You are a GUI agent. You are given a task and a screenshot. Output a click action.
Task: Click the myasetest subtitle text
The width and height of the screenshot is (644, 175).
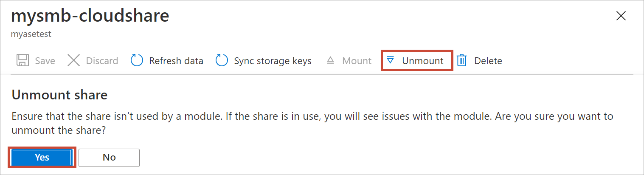31,34
